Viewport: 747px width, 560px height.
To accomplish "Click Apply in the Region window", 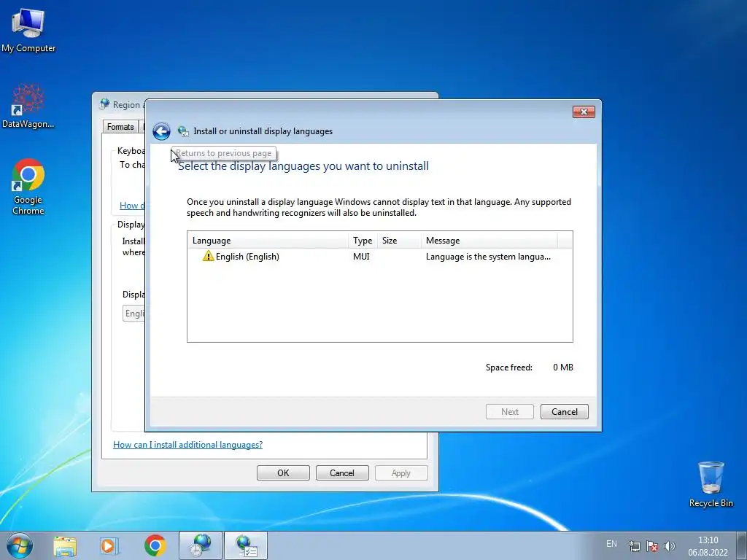I will tap(401, 472).
